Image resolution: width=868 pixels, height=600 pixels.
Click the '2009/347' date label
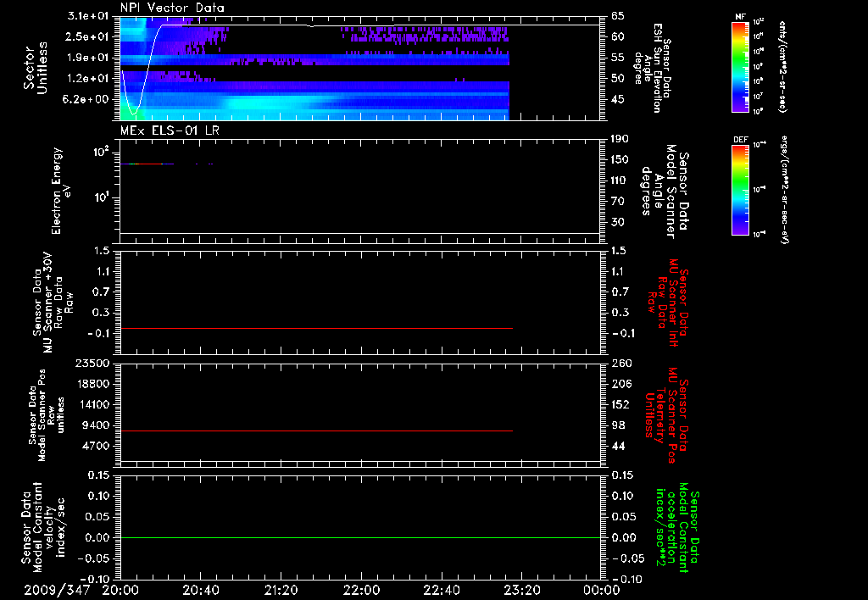(x=57, y=590)
